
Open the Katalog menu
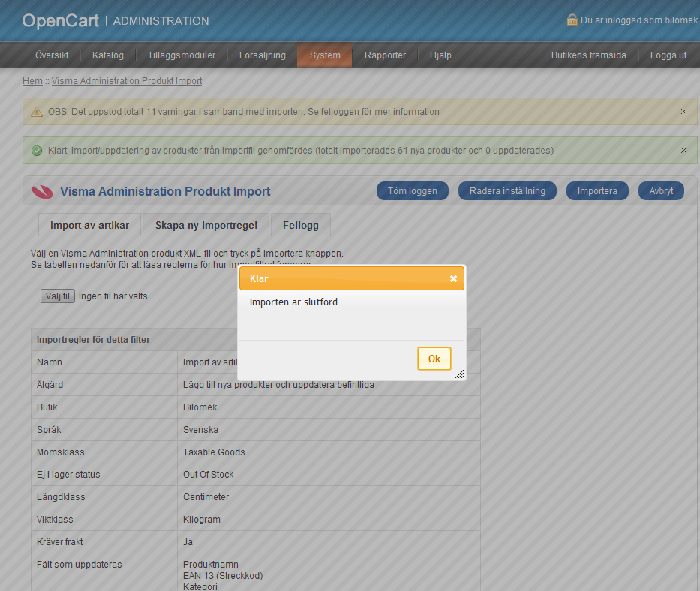(108, 55)
